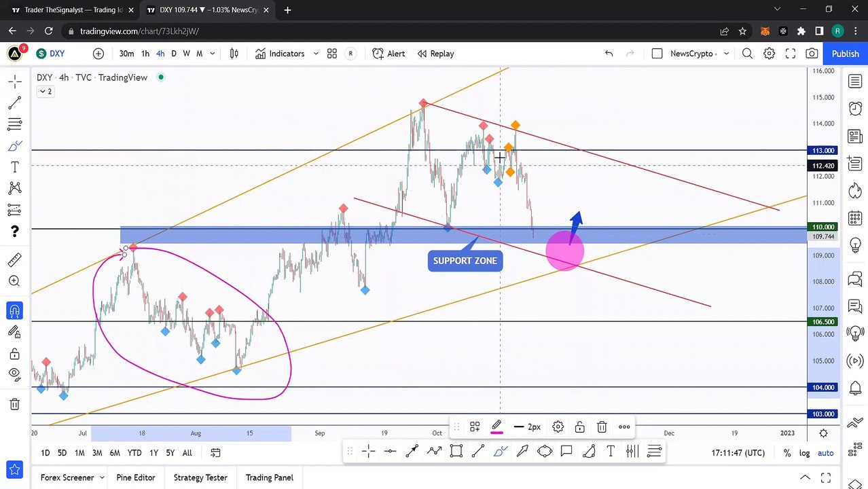Viewport: 868px width, 489px height.
Task: Open the Alerts clock icon in right sidebar
Action: (x=855, y=109)
